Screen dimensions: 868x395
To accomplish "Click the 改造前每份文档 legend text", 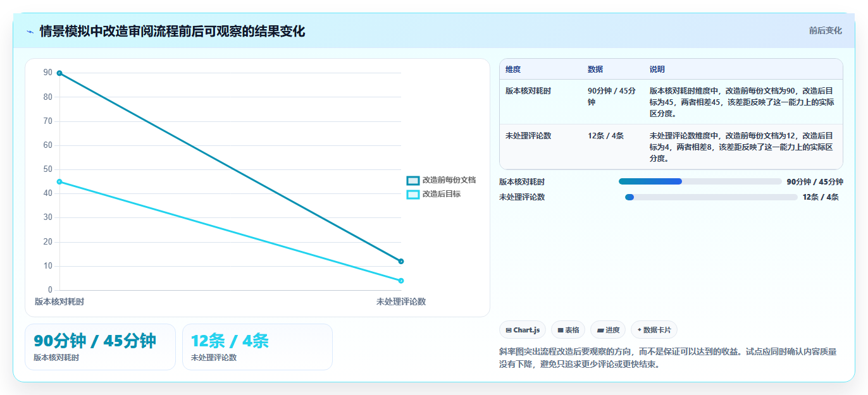I will [449, 181].
